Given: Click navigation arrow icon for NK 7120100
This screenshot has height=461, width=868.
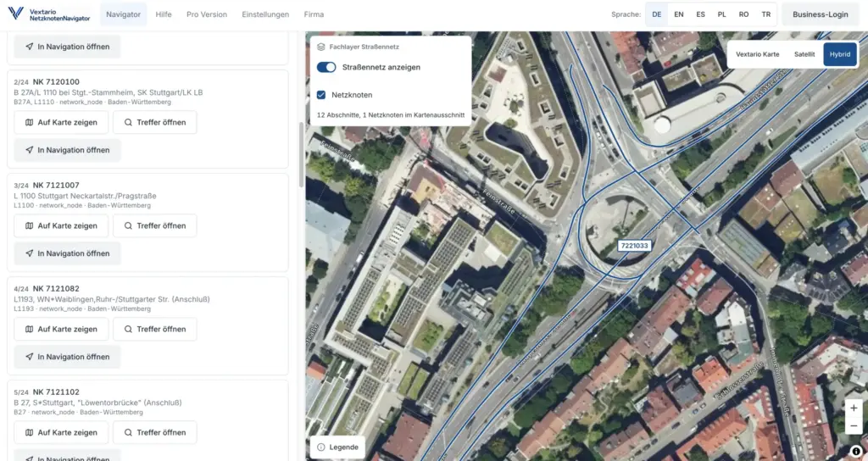Looking at the screenshot, I should point(30,150).
